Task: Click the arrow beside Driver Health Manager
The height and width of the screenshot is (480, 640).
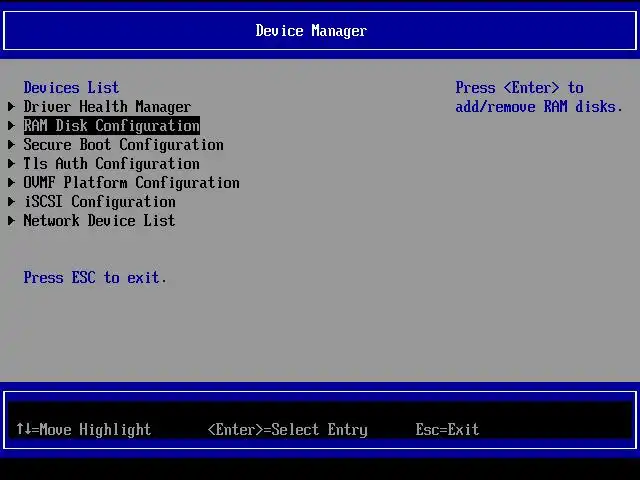Action: [11, 107]
